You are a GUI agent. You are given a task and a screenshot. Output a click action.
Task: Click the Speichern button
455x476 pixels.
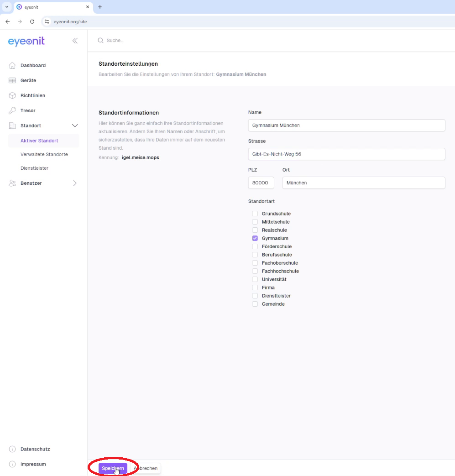(113, 468)
